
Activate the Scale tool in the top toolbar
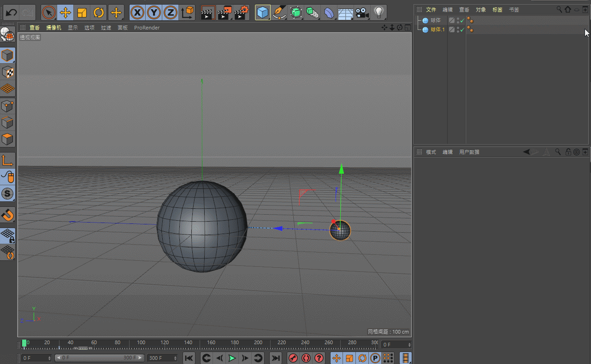[x=82, y=12]
